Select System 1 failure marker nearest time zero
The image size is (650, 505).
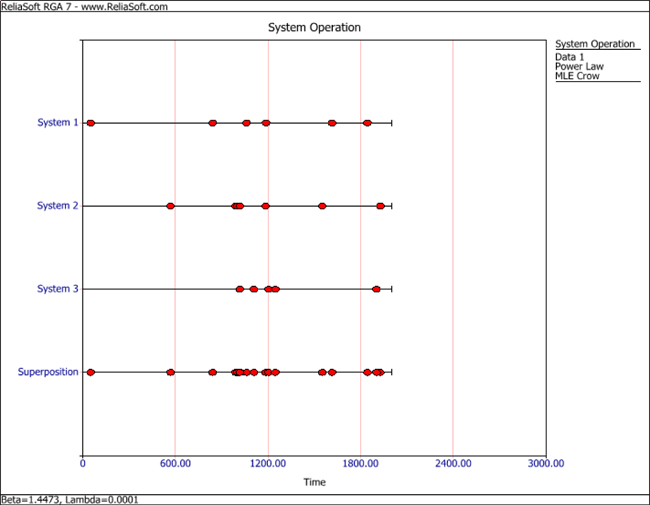(90, 123)
